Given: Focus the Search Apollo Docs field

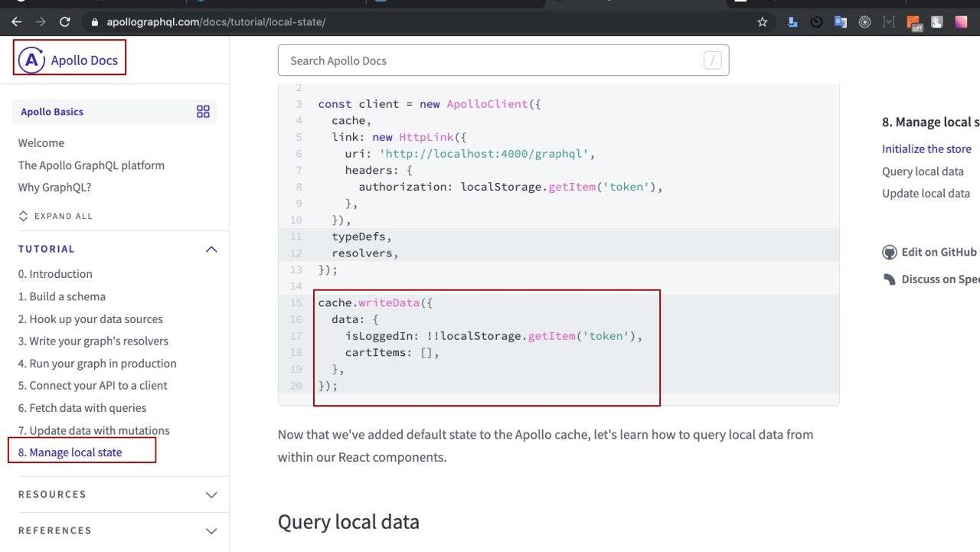Looking at the screenshot, I should [x=503, y=60].
